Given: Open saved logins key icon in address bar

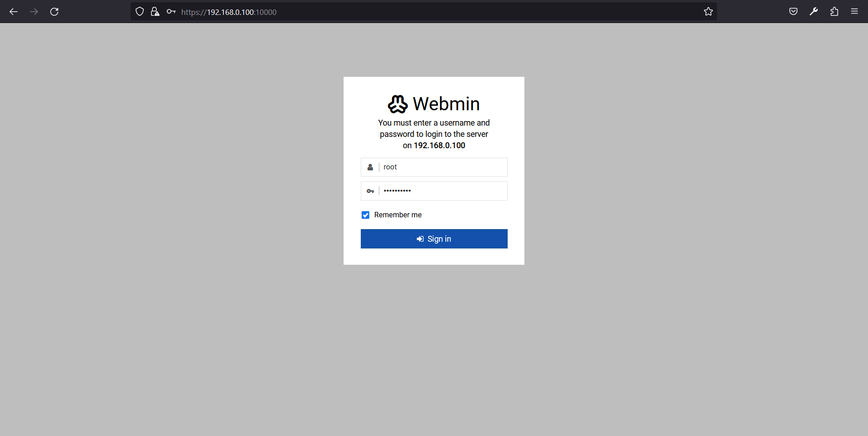Looking at the screenshot, I should (171, 12).
